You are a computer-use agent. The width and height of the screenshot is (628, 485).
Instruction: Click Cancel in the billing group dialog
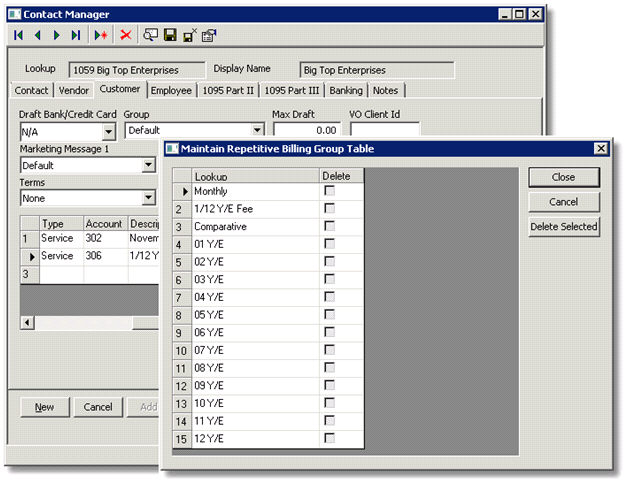pos(564,202)
